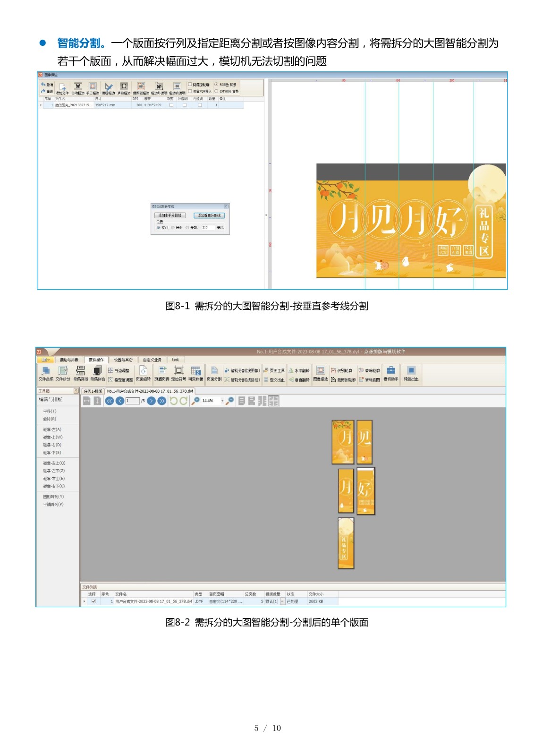Image resolution: width=534 pixels, height=756 pixels.
Task: Select 圆形阵列(Y) in tool panel
Action: coord(53,497)
